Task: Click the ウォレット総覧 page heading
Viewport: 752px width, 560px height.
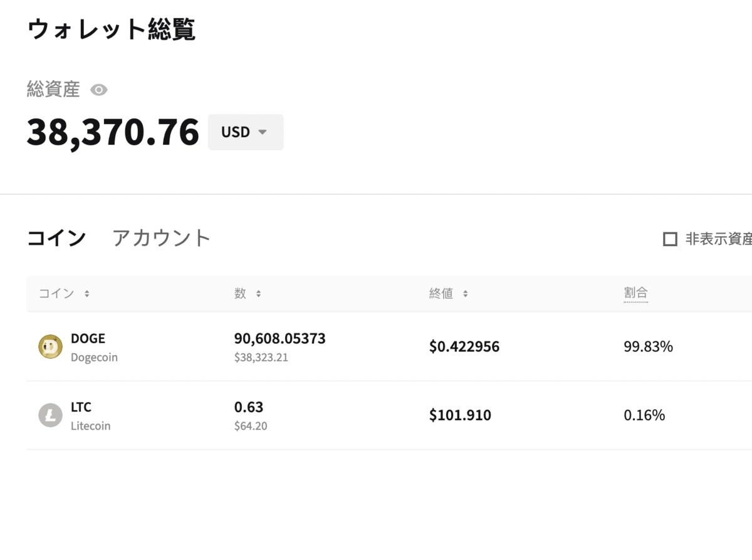Action: (x=111, y=29)
